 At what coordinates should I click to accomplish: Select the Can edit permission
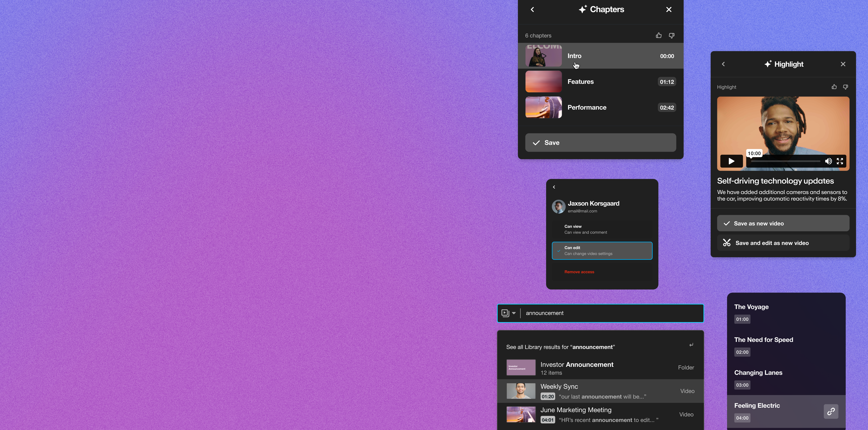tap(602, 251)
